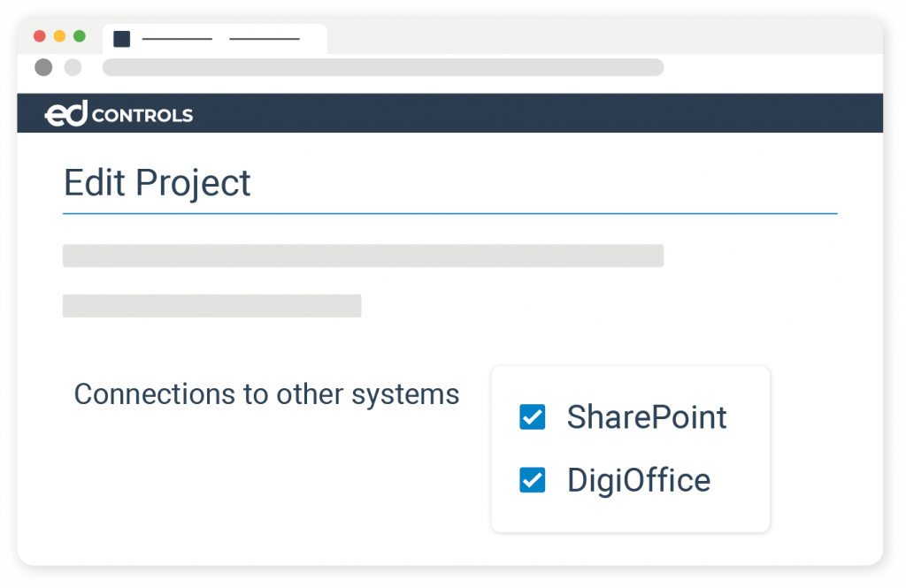Select the open browser tab

[215, 39]
